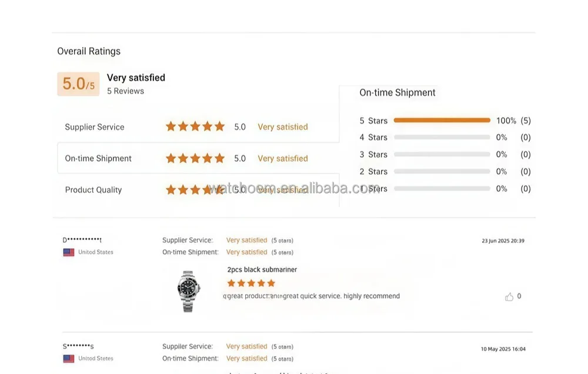Click the 5 Reviews count link
The image size is (588, 374).
click(125, 91)
